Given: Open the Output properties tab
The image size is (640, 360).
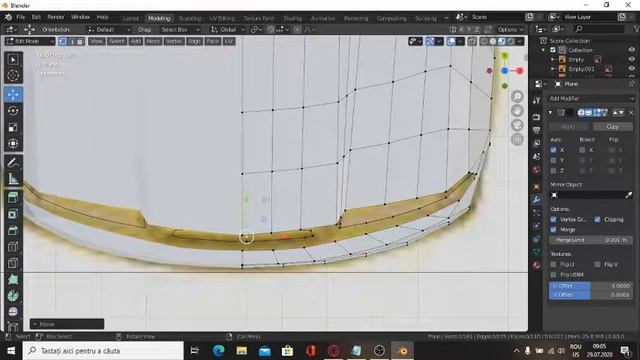Looking at the screenshot, I should coord(536,130).
